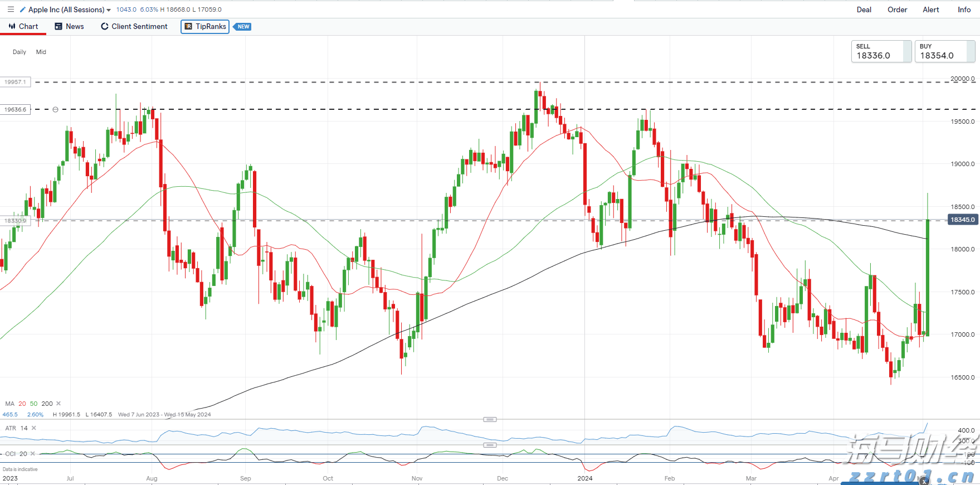Click the MA 200 black period label
This screenshot has width=980, height=485.
pos(47,404)
